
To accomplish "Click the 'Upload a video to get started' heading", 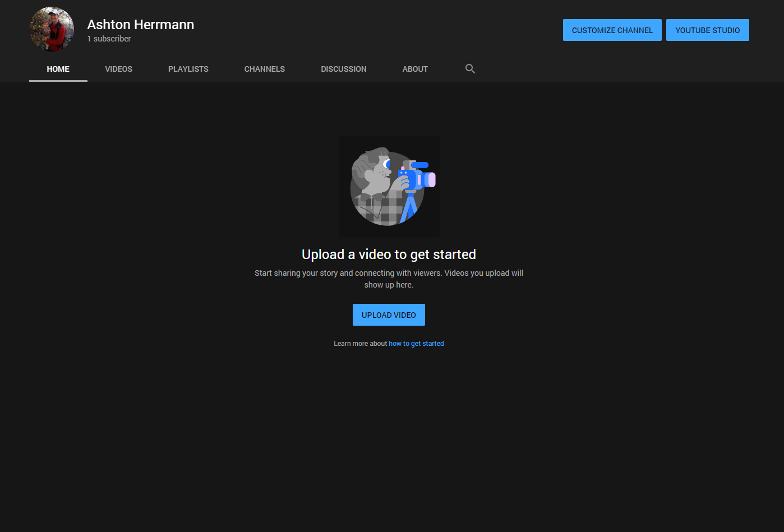I will tap(389, 255).
